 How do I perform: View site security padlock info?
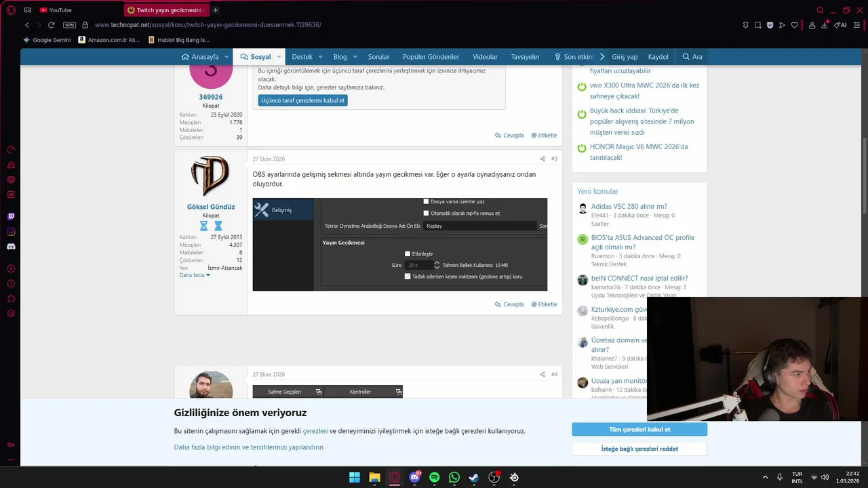[85, 25]
